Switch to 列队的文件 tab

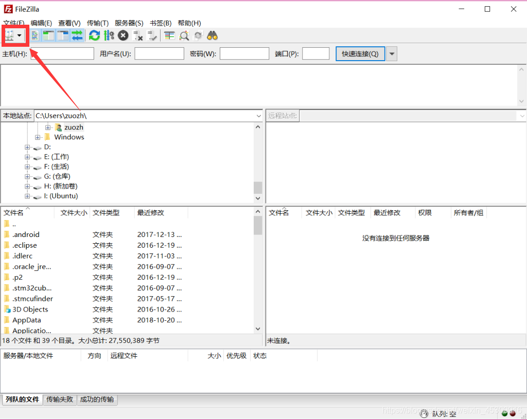point(22,399)
